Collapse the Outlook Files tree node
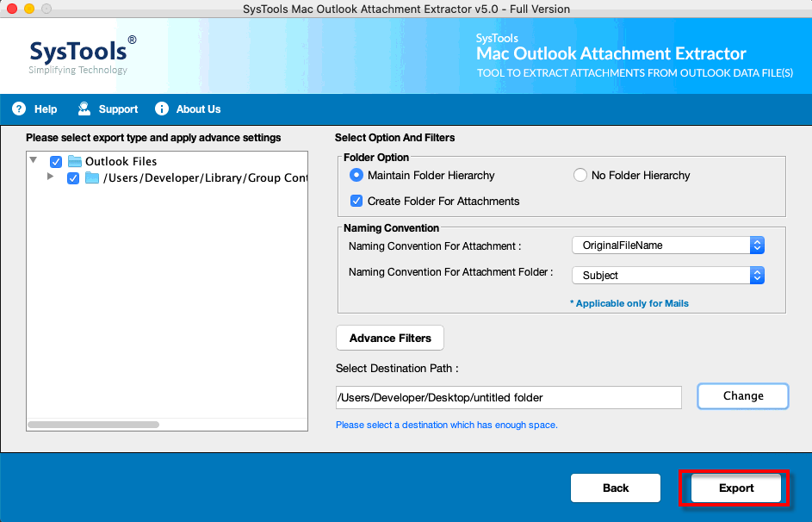 point(34,160)
